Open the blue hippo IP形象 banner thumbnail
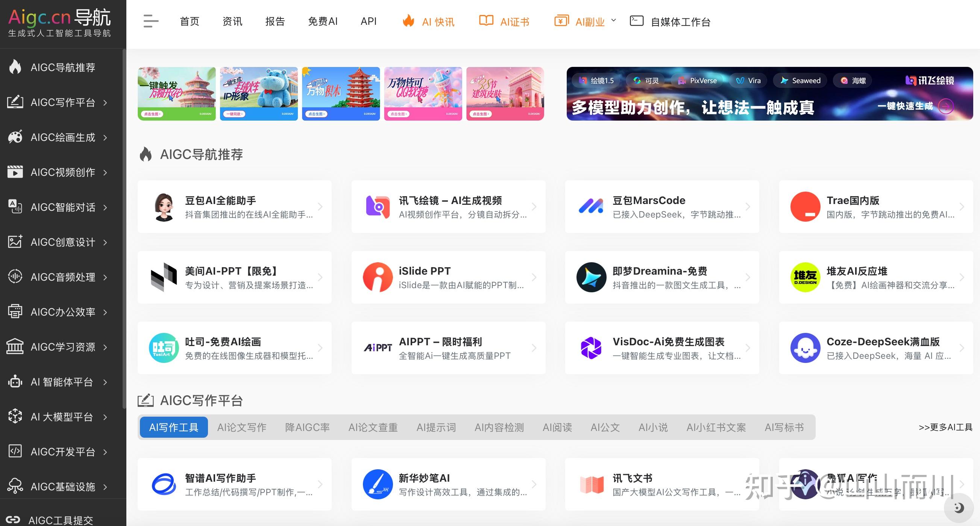 pos(259,94)
